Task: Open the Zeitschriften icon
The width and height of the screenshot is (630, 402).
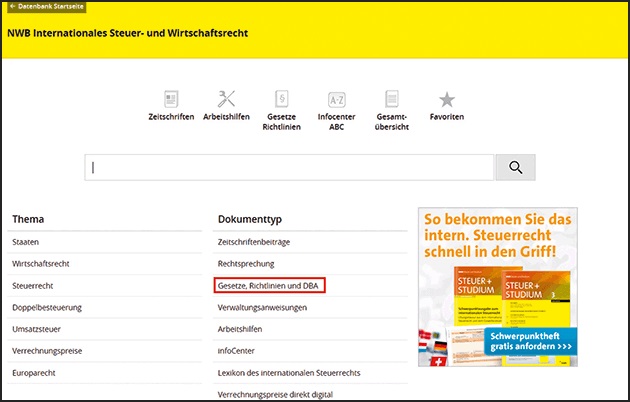Action: tap(171, 100)
